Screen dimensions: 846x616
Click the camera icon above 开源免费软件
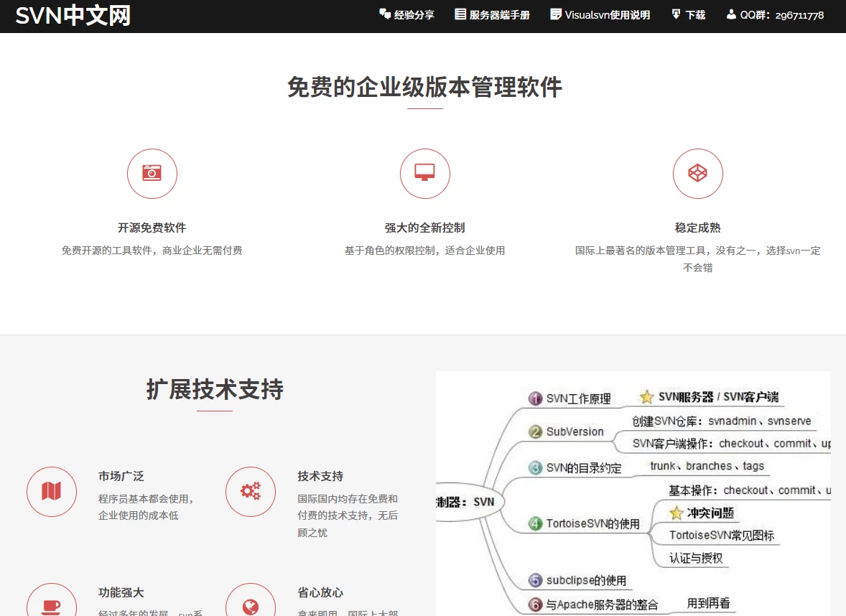tap(152, 173)
